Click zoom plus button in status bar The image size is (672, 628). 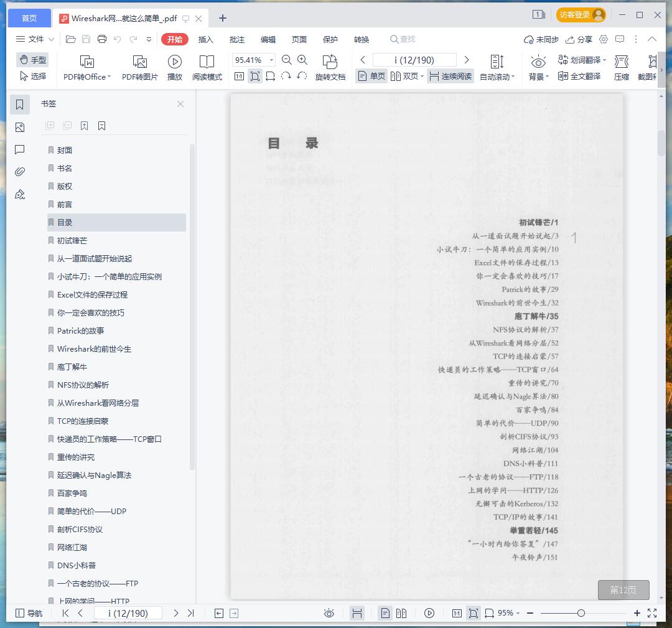(x=637, y=614)
